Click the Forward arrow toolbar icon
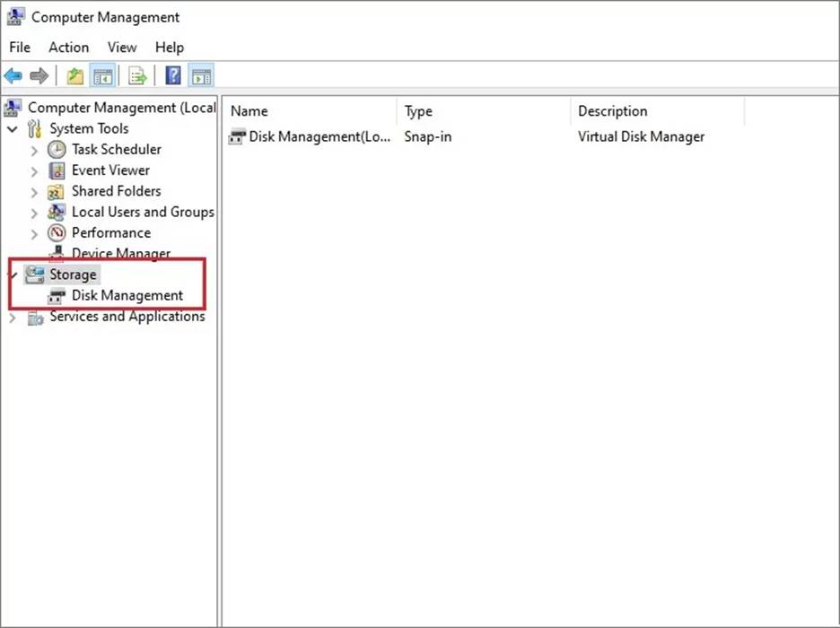 tap(39, 76)
